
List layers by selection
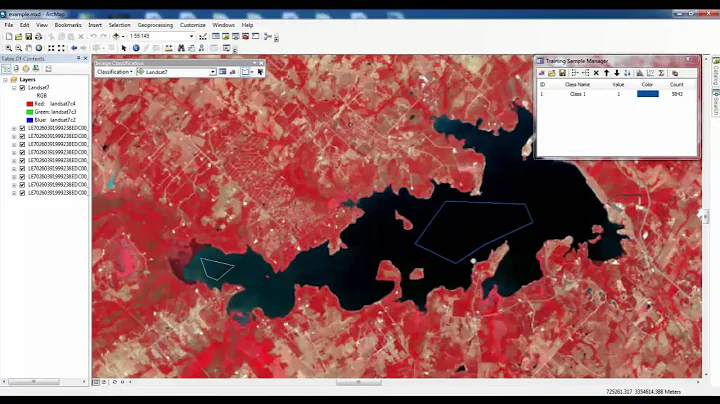click(36, 69)
